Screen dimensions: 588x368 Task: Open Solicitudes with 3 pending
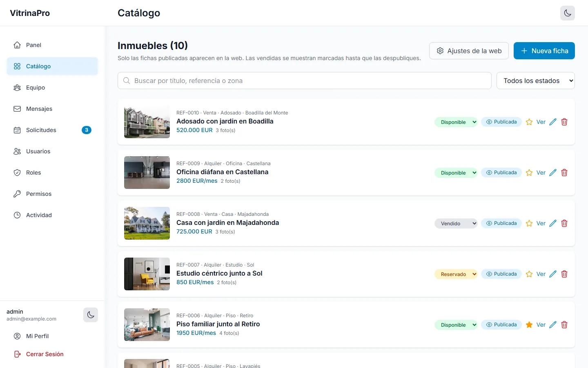(x=52, y=130)
